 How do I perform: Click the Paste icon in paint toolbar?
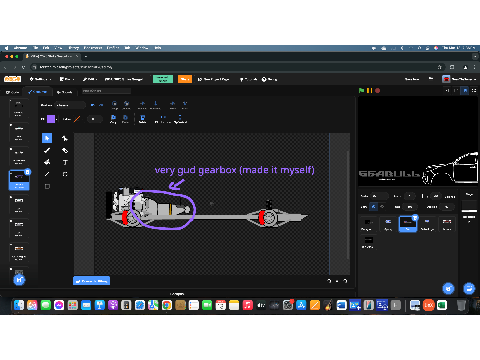pos(125,119)
